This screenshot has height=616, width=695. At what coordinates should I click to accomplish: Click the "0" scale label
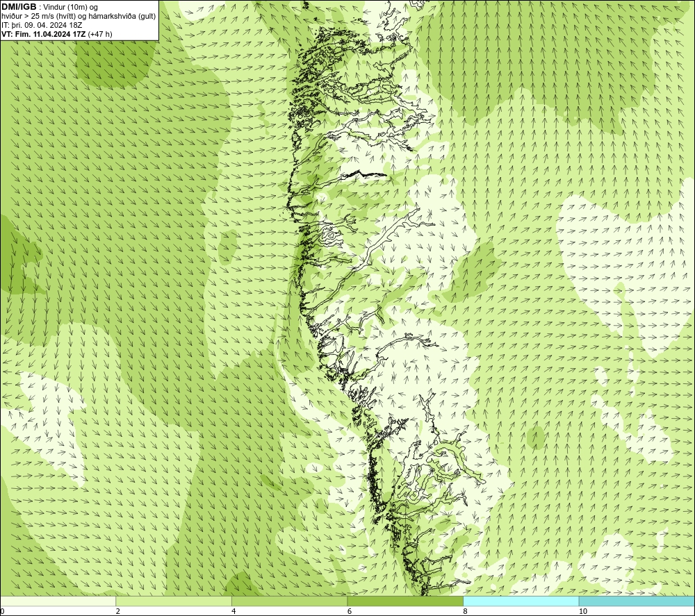click(3, 612)
